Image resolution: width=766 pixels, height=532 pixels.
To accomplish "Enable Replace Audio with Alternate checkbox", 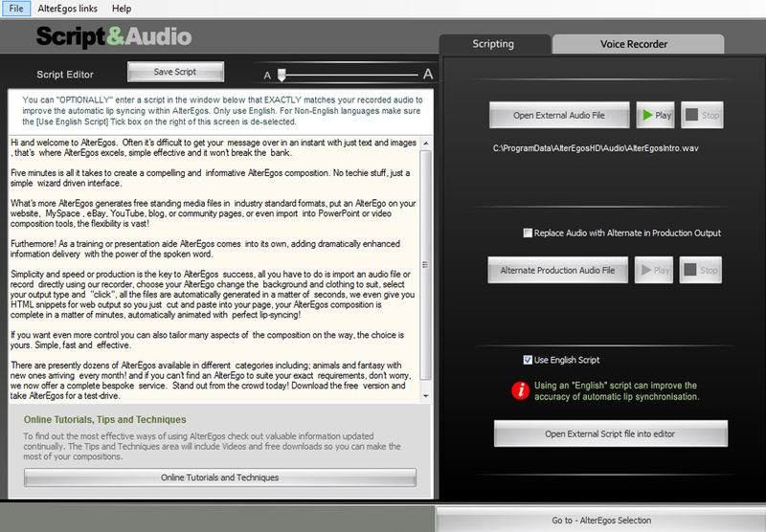I will 528,233.
